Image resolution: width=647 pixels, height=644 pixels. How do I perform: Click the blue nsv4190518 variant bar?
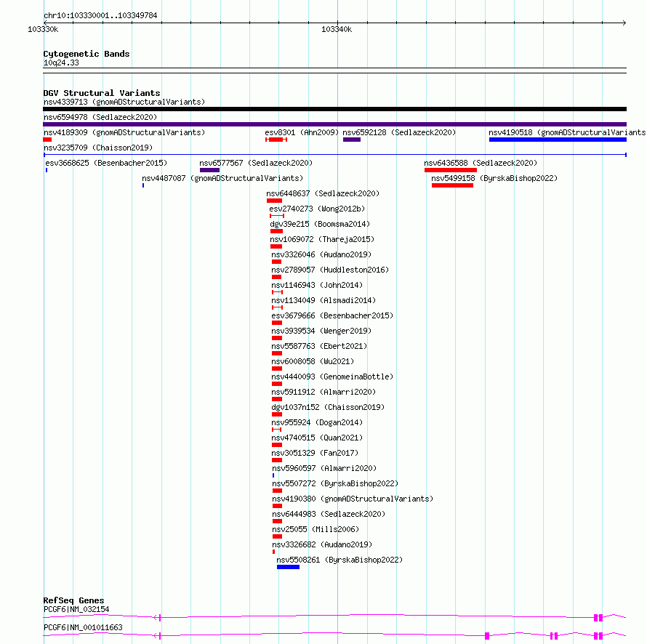point(558,140)
